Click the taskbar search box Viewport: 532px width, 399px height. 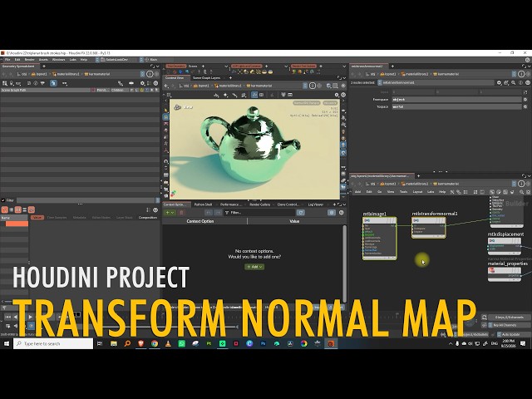point(53,343)
